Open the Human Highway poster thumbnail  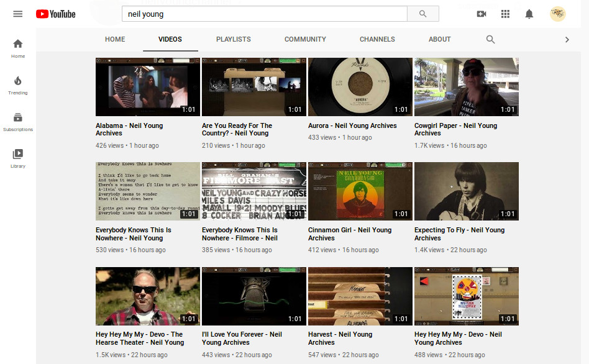click(467, 296)
